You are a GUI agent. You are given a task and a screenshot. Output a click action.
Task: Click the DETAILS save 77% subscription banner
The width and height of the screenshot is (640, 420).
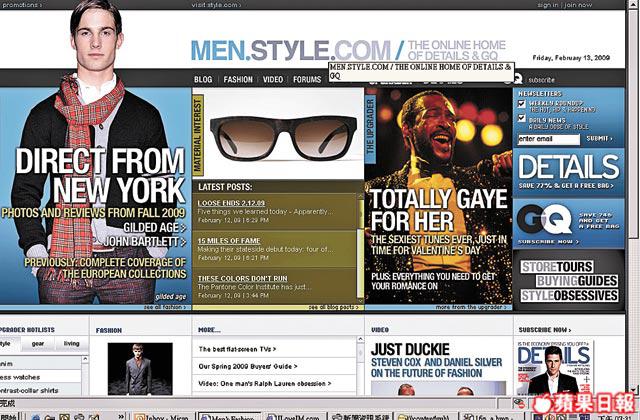[568, 172]
